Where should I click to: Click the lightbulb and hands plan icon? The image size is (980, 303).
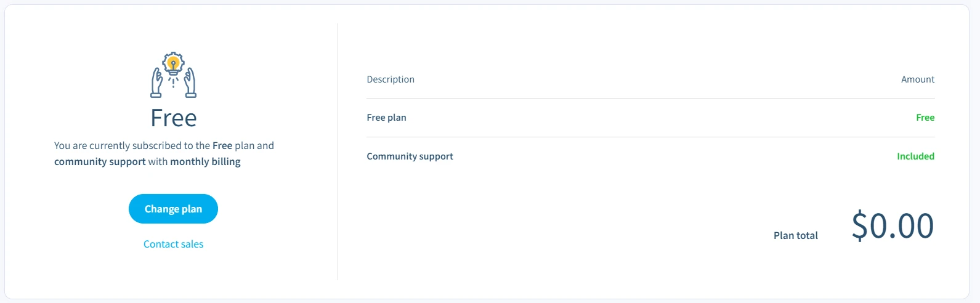click(x=173, y=75)
